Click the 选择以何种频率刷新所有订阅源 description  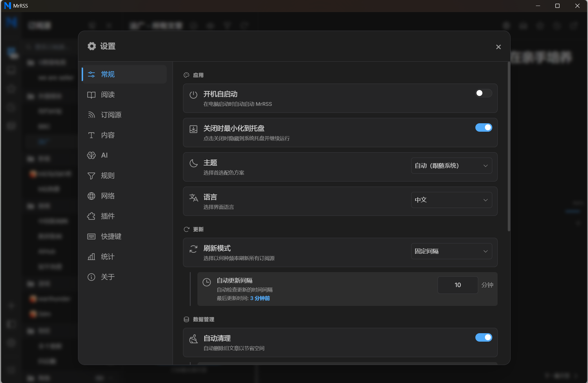coord(239,258)
